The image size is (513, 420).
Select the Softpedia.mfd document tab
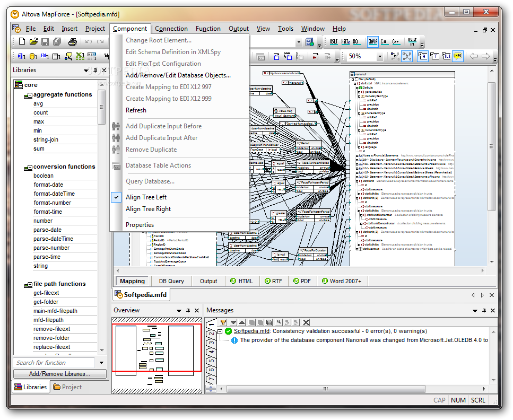141,295
